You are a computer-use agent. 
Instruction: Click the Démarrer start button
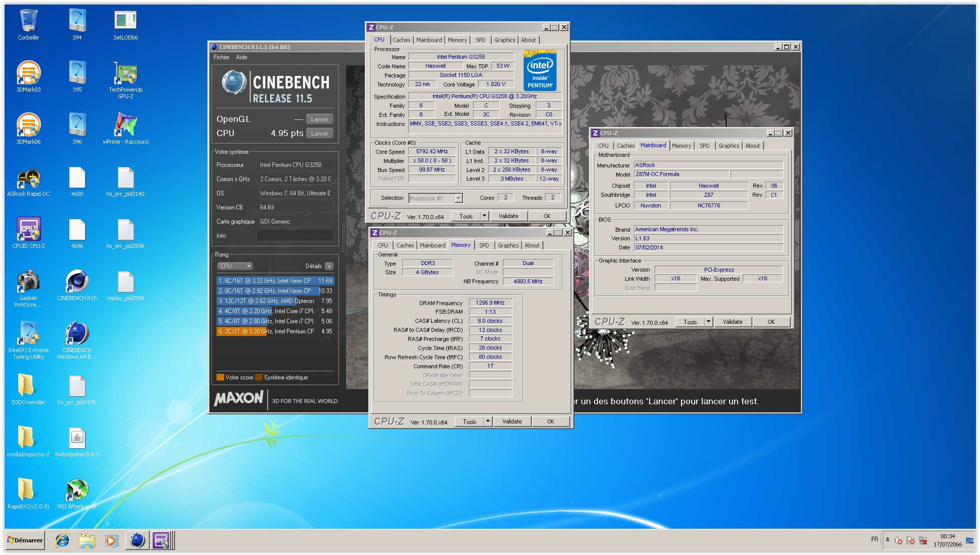[x=25, y=540]
